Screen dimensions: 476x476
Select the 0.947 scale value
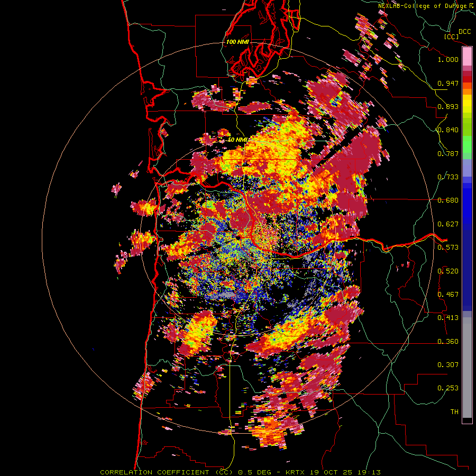448,83
